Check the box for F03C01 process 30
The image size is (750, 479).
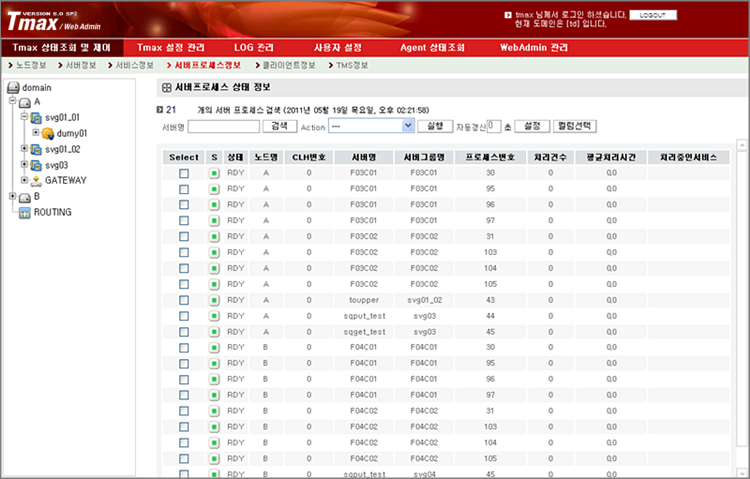[x=184, y=173]
